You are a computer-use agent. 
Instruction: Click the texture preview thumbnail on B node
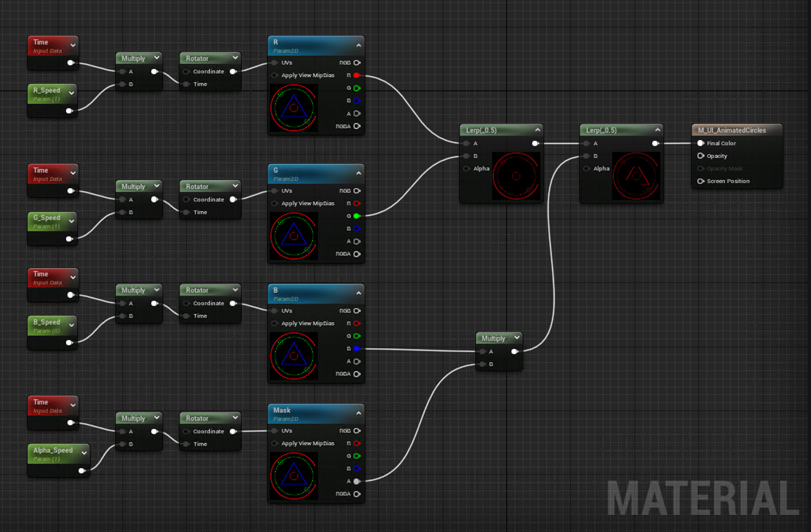point(294,356)
